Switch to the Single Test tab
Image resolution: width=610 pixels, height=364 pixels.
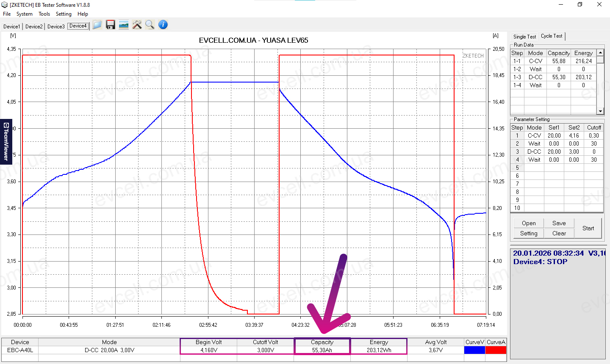[x=524, y=37]
